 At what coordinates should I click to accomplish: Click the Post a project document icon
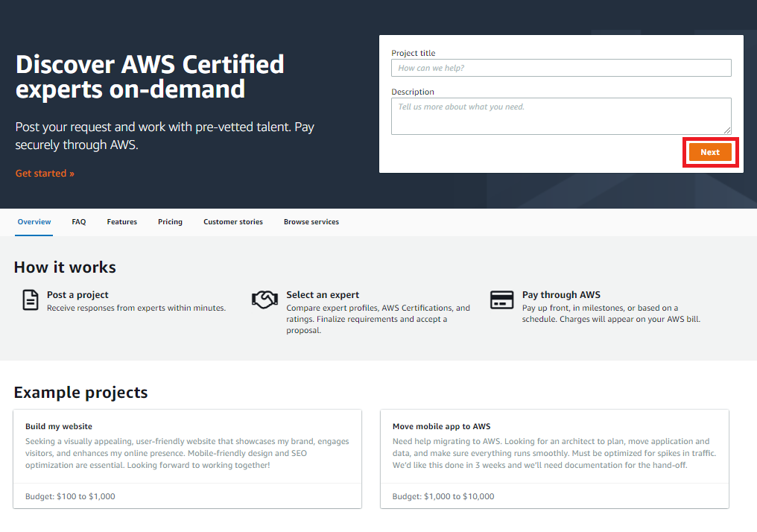point(30,300)
